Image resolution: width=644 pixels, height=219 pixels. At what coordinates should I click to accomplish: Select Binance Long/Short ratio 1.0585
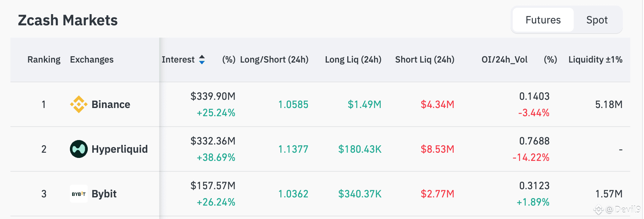coord(293,104)
